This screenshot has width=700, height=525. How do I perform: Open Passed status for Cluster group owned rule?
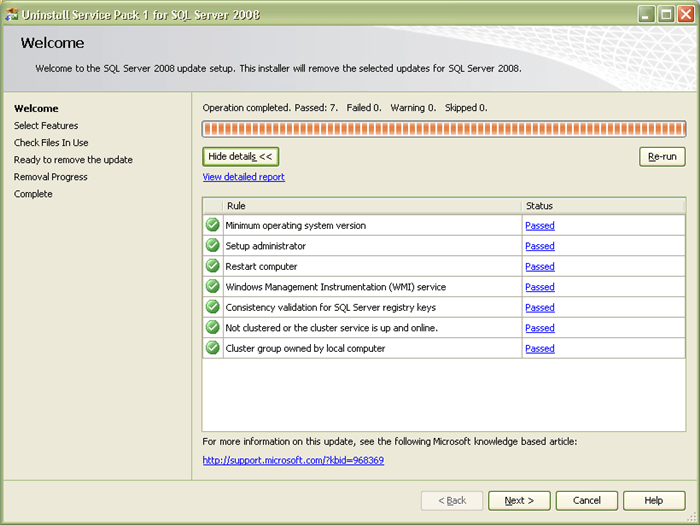tap(540, 349)
